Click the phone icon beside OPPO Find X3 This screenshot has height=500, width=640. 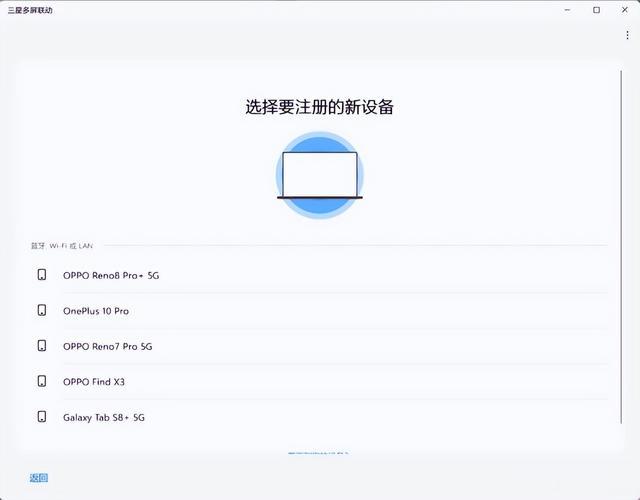pyautogui.click(x=42, y=381)
